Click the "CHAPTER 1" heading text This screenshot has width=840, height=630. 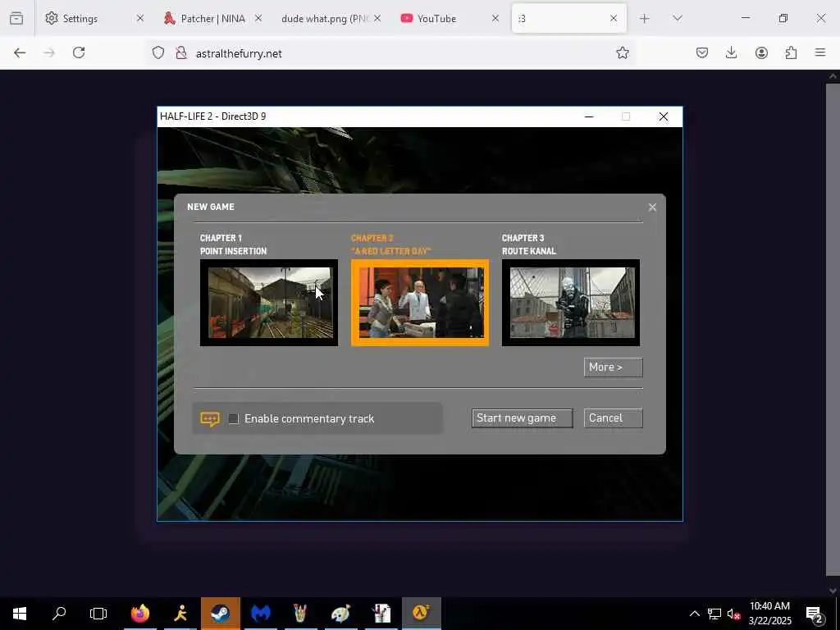[x=221, y=238]
